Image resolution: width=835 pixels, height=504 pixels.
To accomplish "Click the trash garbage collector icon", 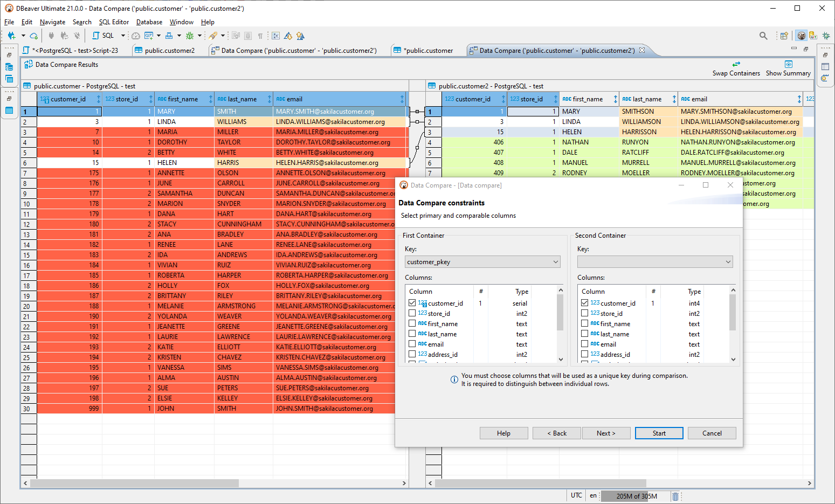I will (675, 496).
